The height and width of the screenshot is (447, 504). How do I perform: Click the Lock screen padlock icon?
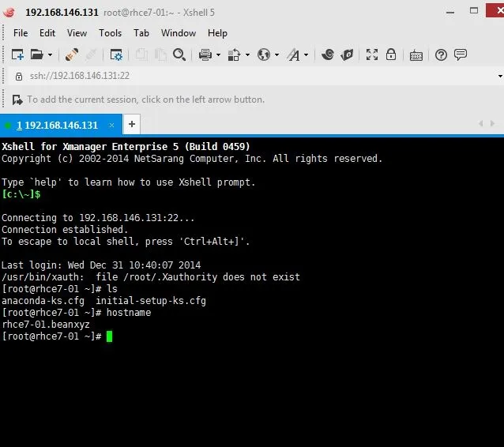391,54
